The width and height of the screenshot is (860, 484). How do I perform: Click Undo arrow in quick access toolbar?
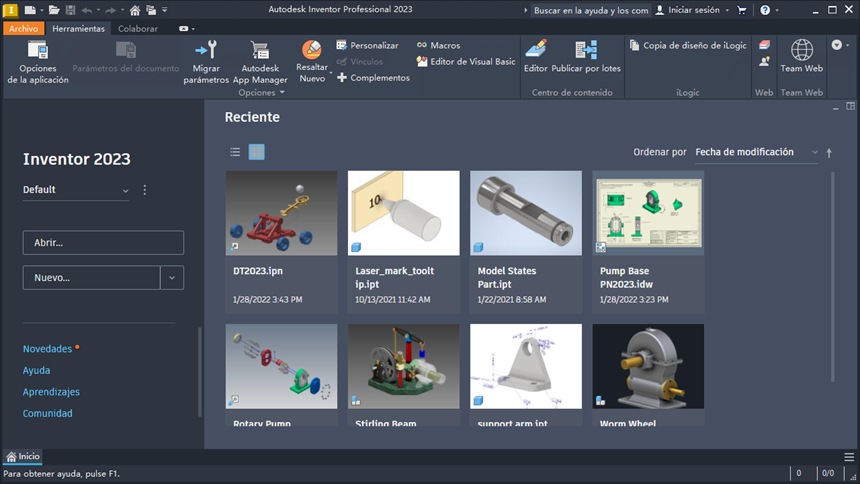click(87, 10)
